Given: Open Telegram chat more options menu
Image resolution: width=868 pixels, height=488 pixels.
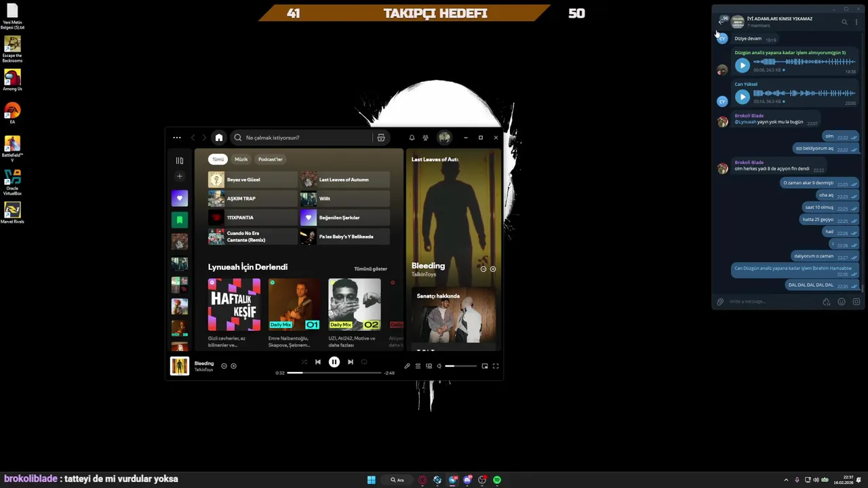Looking at the screenshot, I should (x=856, y=22).
